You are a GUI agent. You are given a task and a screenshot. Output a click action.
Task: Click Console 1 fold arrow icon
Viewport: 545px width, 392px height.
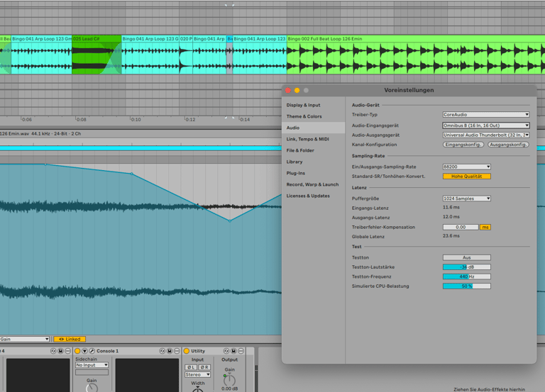click(x=84, y=351)
